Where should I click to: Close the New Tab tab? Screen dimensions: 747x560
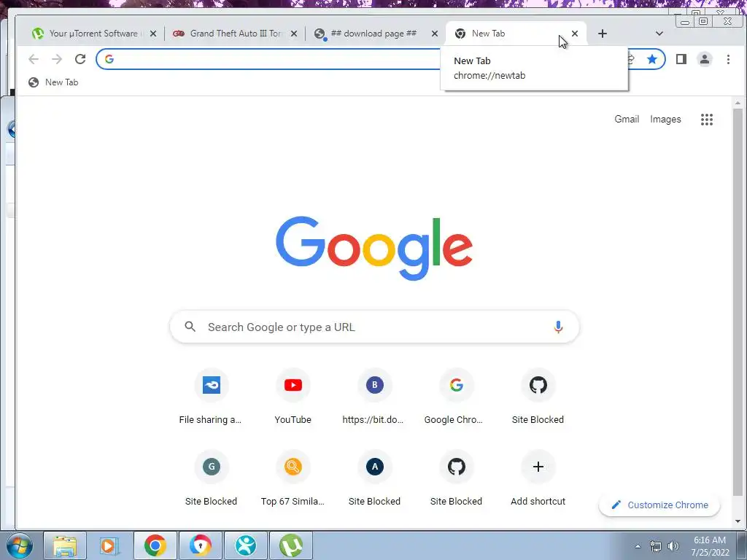coord(575,34)
